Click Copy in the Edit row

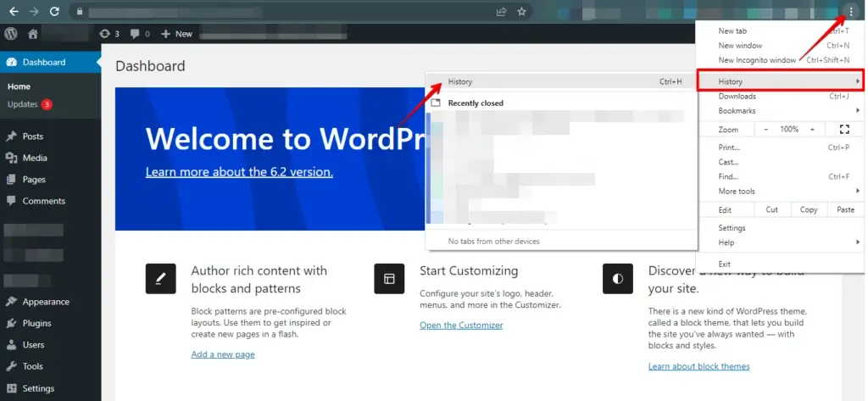(808, 209)
